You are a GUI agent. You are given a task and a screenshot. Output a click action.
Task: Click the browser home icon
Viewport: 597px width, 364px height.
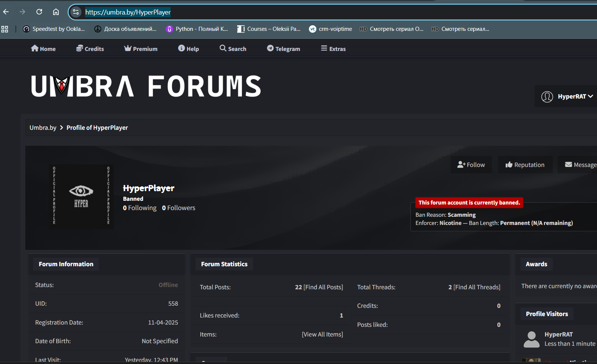pos(56,12)
